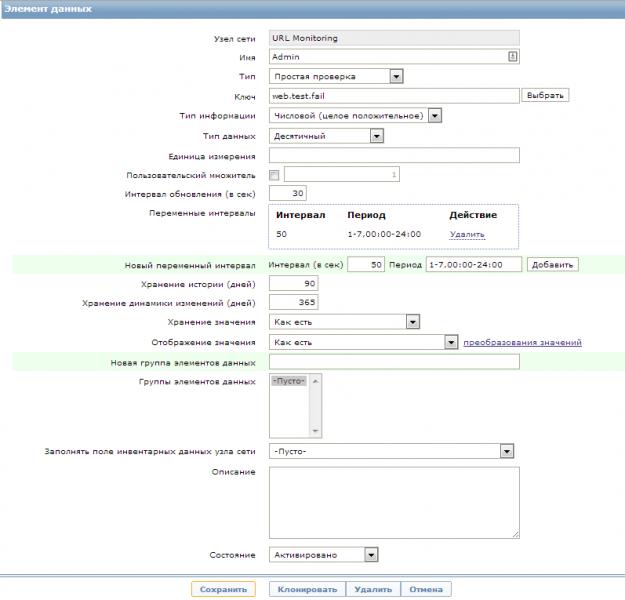Viewport: 625px width, 600px height.
Task: Open the Отображение значения dropdown
Action: 364,342
